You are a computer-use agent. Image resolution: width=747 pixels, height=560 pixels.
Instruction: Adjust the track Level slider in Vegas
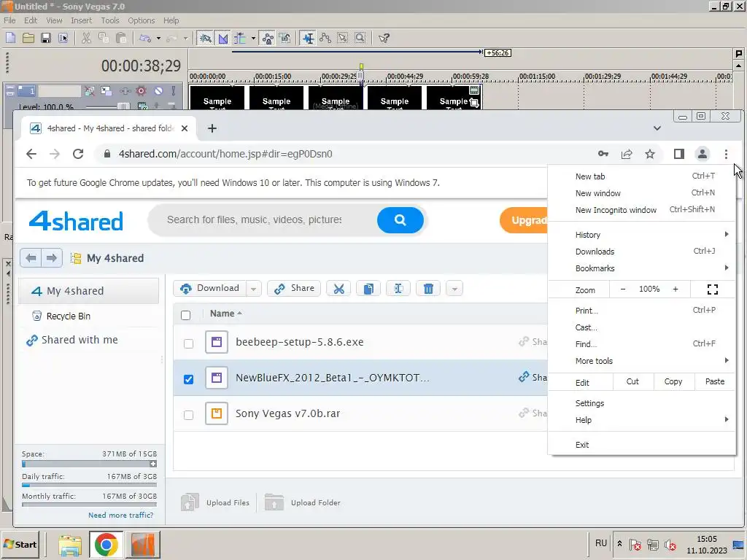point(123,106)
